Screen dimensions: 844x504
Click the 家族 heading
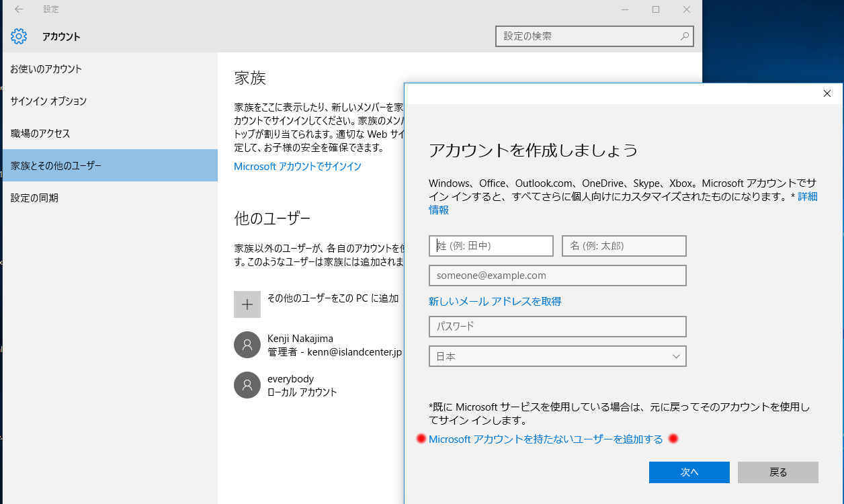coord(250,77)
